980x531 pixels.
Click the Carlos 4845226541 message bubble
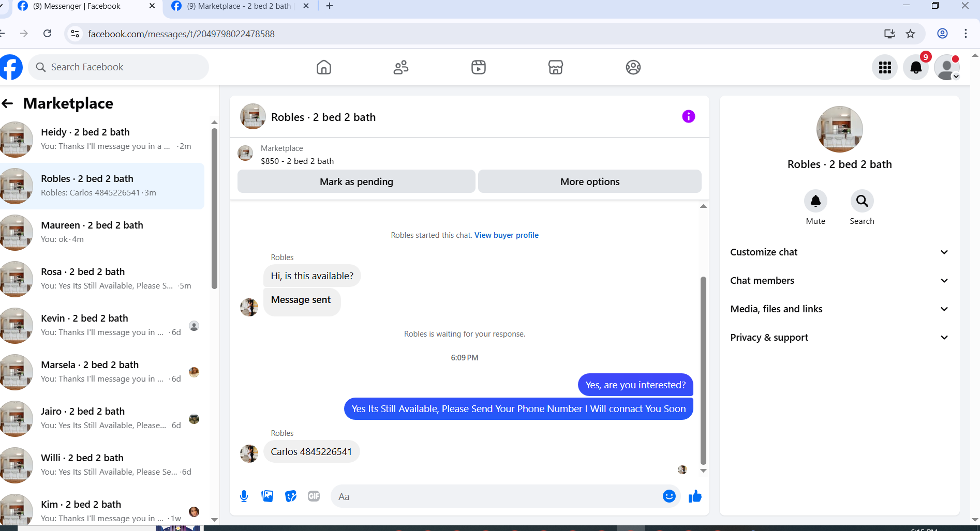point(311,452)
